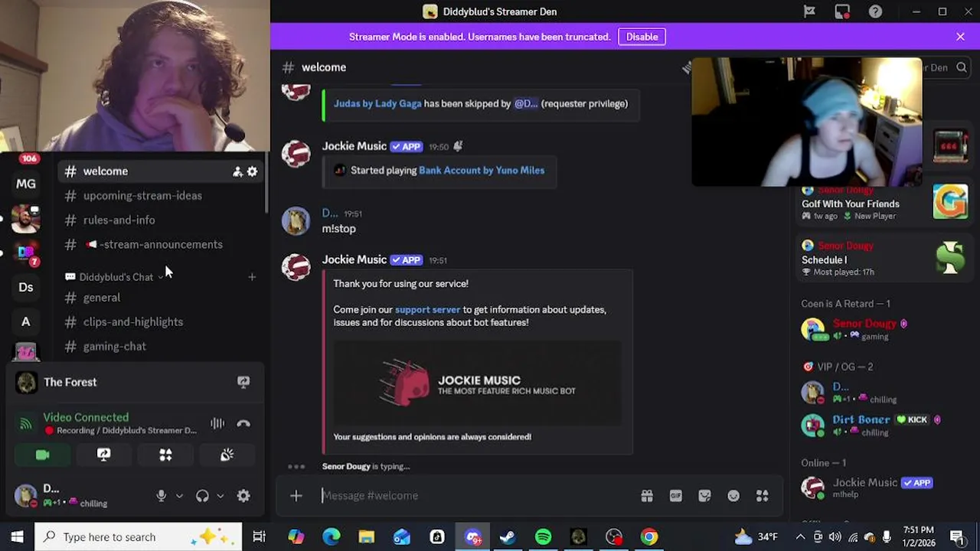Open Task View on the taskbar
Image resolution: width=980 pixels, height=551 pixels.
click(260, 536)
